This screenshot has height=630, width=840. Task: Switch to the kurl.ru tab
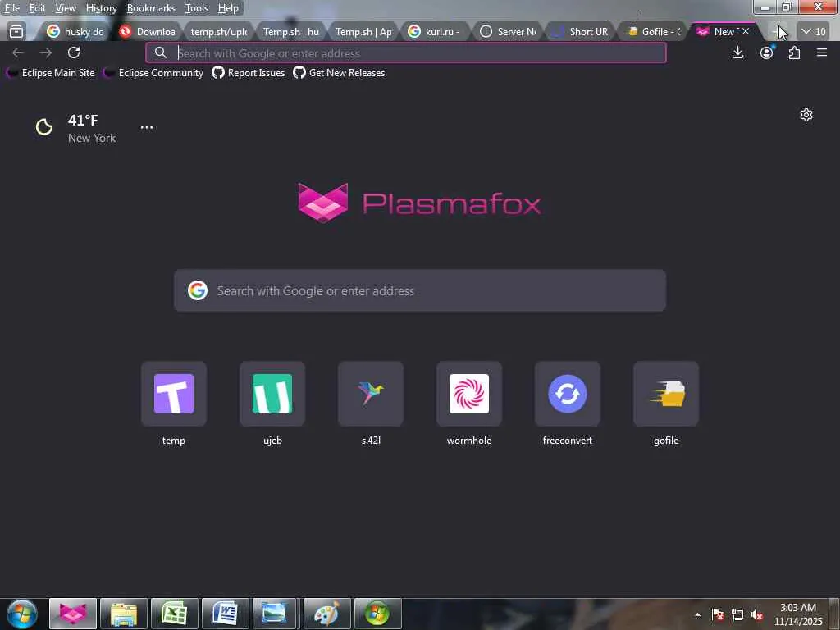436,32
